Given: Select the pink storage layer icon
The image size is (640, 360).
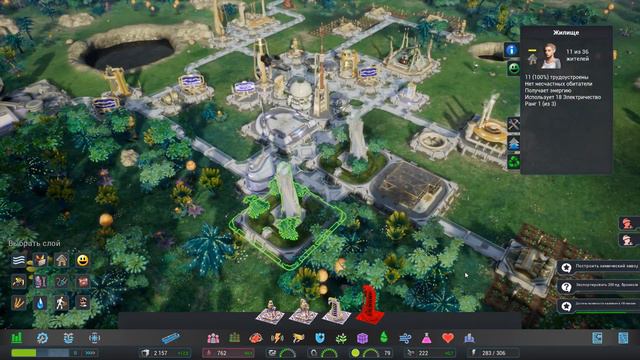Looking at the screenshot, I should (40, 282).
